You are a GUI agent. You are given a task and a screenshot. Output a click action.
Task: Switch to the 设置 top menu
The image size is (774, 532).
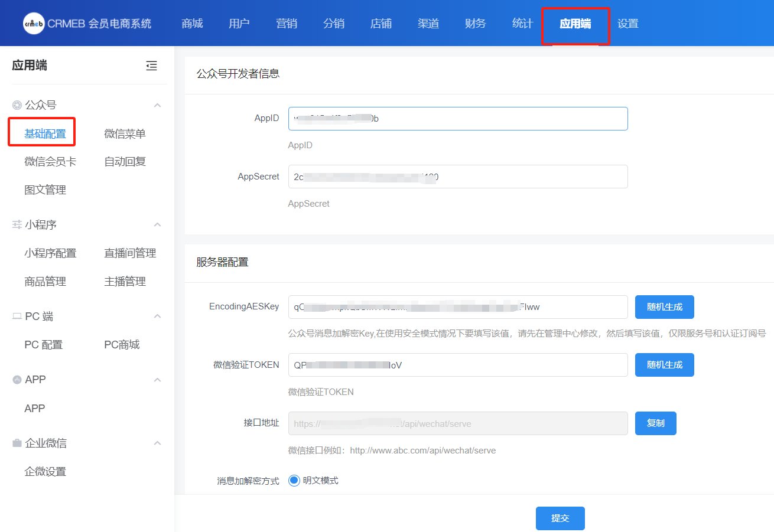(627, 24)
